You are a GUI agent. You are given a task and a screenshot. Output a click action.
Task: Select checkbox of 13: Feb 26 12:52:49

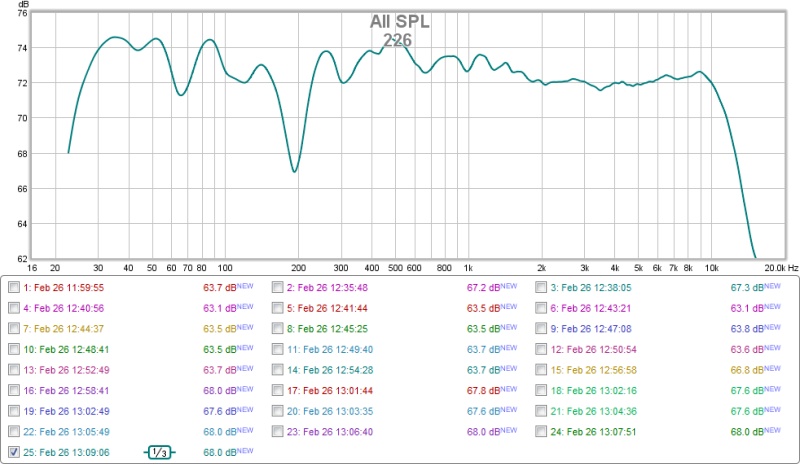coord(14,370)
